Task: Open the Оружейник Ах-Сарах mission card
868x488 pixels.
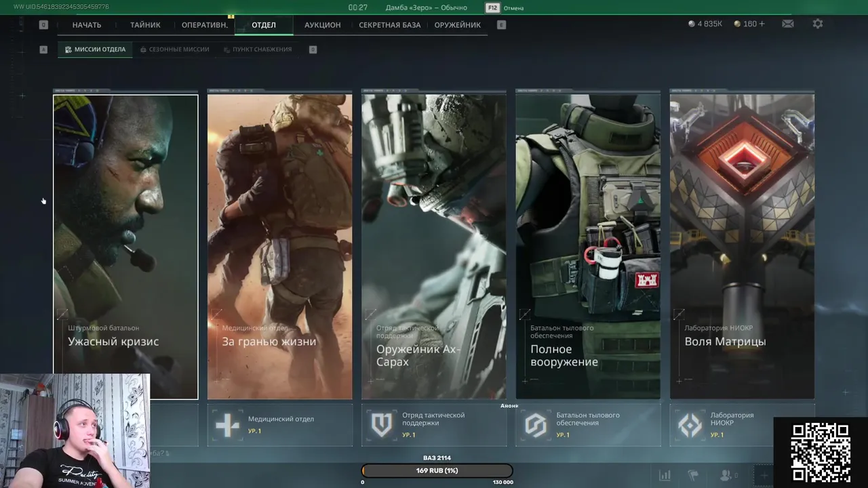Action: coord(433,247)
